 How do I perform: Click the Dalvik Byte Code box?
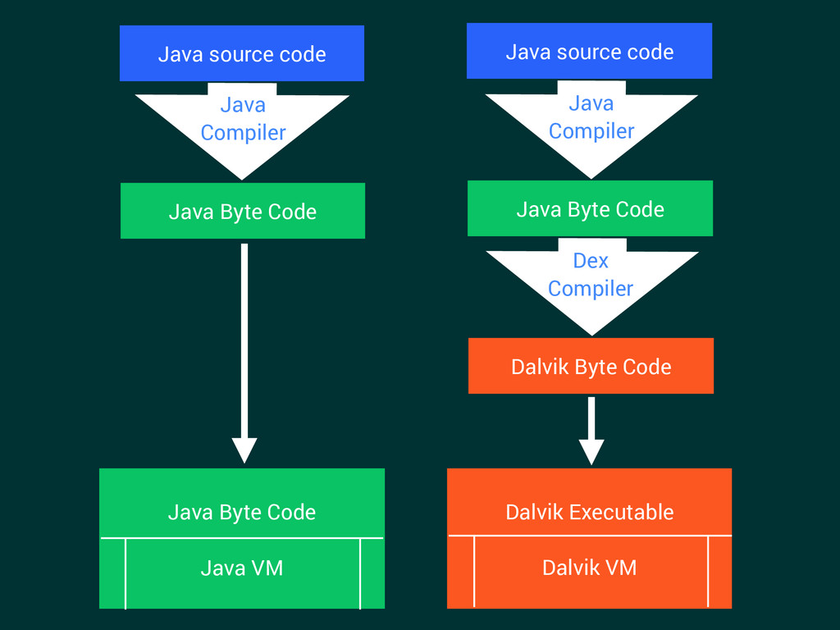[x=591, y=366]
